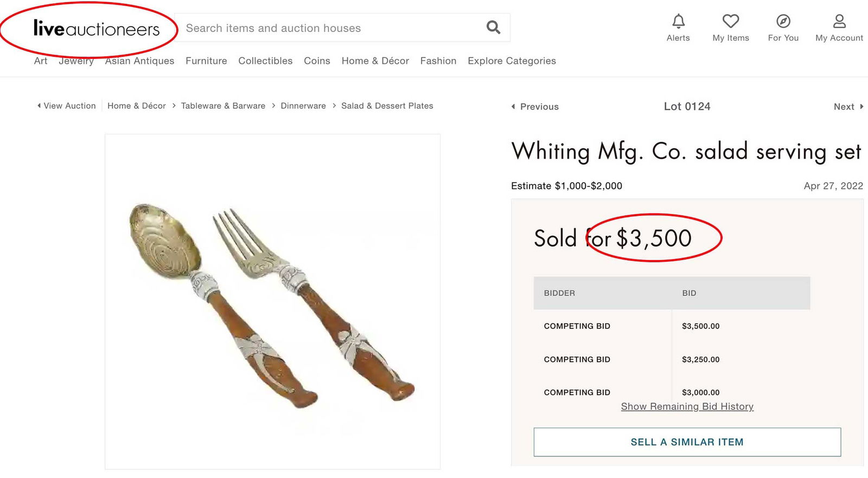Browse the Coins category
This screenshot has height=478, width=868.
[x=317, y=61]
